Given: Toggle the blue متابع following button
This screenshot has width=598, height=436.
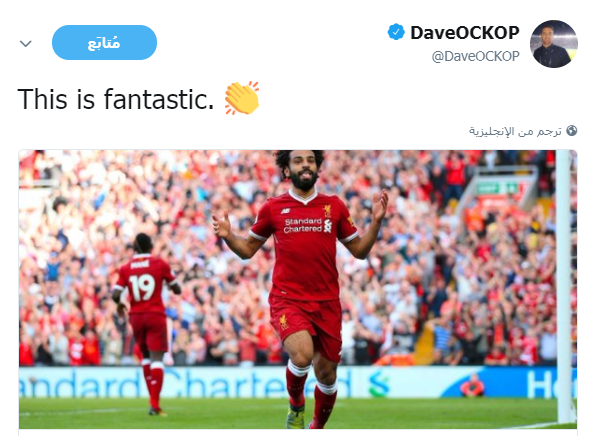Looking at the screenshot, I should tap(104, 42).
